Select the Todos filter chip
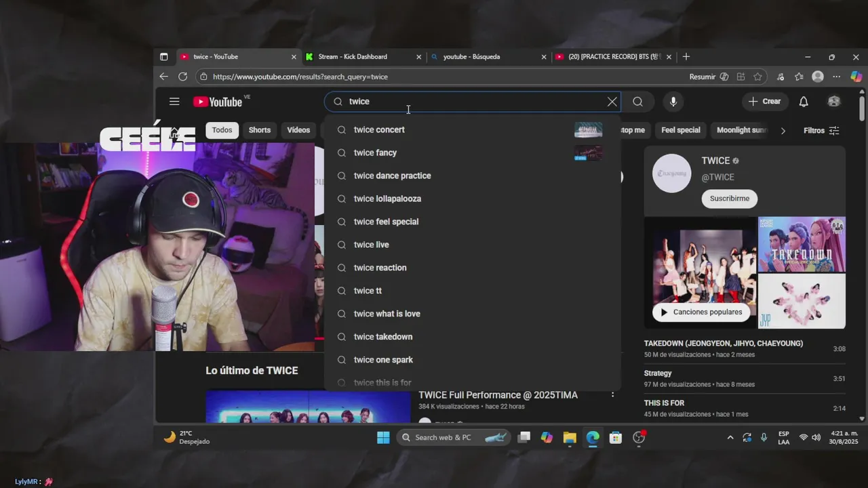 click(222, 130)
